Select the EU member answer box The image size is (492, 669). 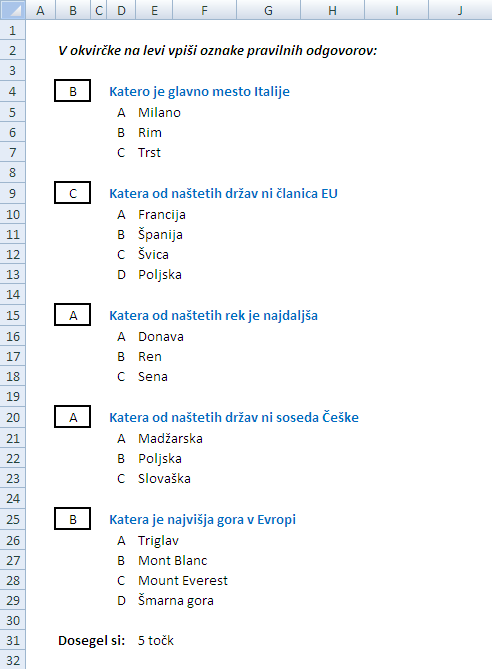[73, 193]
